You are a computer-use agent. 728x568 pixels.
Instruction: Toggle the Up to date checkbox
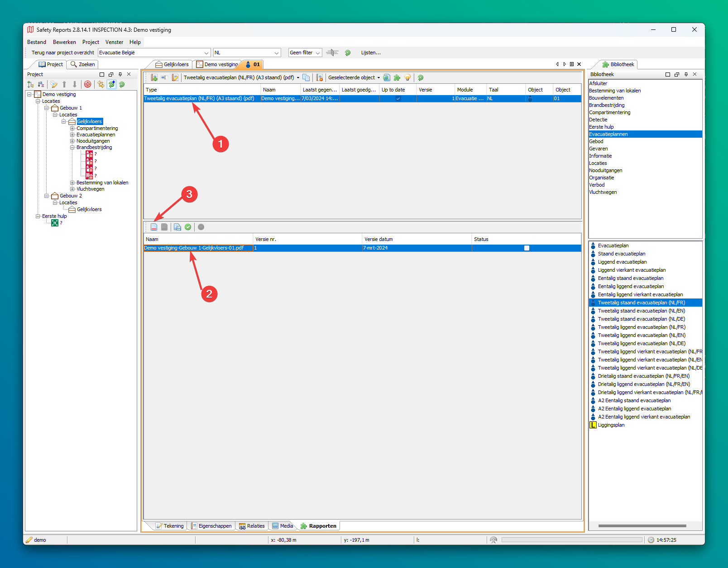pyautogui.click(x=398, y=98)
